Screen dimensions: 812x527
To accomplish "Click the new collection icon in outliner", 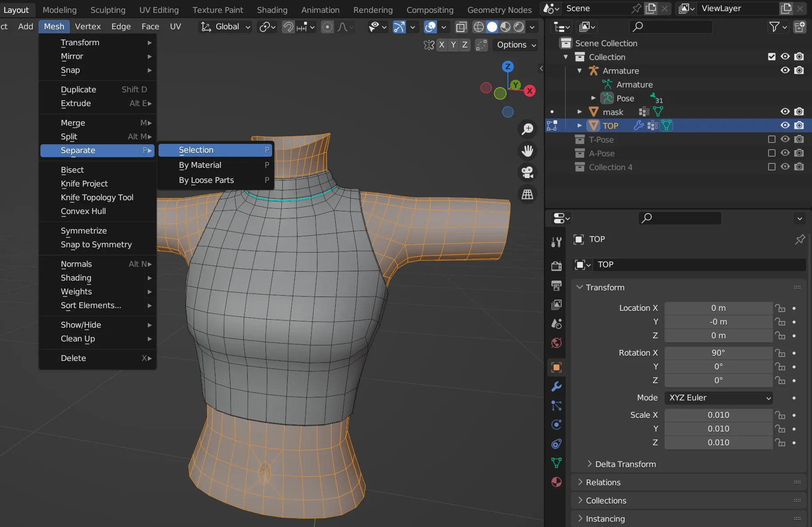I will [800, 27].
